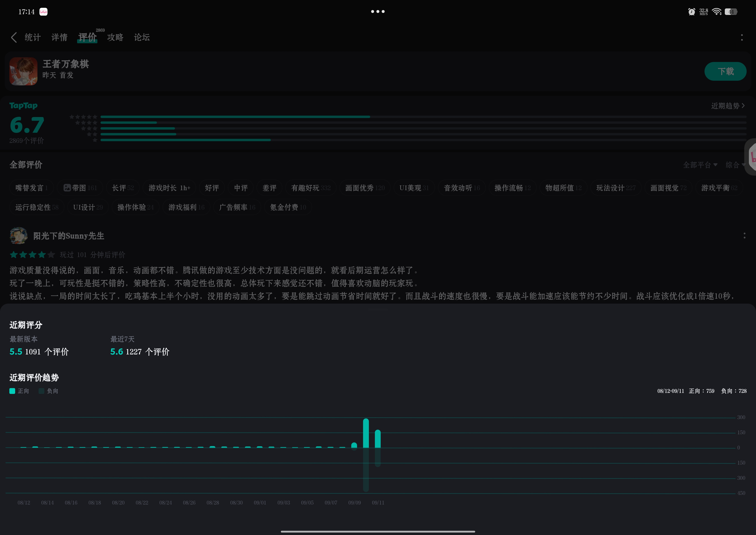756x535 pixels.
Task: Tap the 最新版本 score 5.5
Action: pos(16,352)
